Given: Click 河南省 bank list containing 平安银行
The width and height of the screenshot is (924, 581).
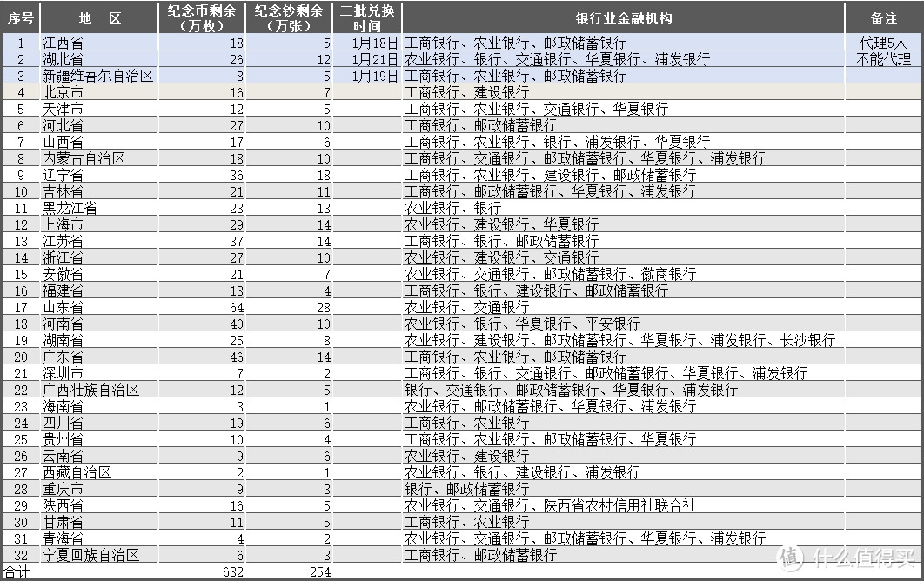Looking at the screenshot, I should [522, 324].
